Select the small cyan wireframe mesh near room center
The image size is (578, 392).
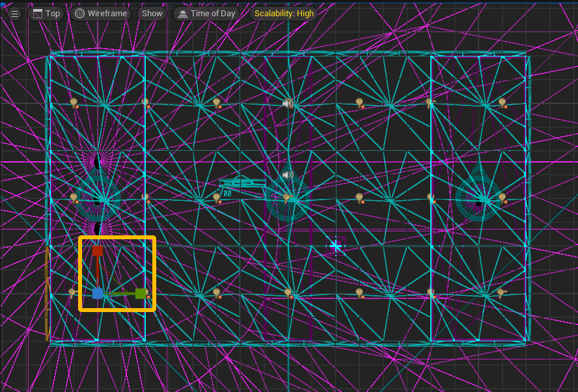tap(241, 188)
